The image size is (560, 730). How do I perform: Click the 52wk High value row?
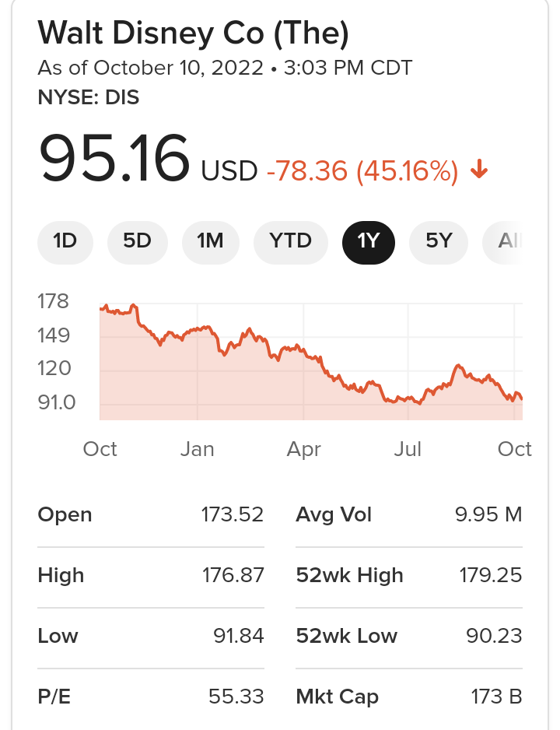pos(409,575)
